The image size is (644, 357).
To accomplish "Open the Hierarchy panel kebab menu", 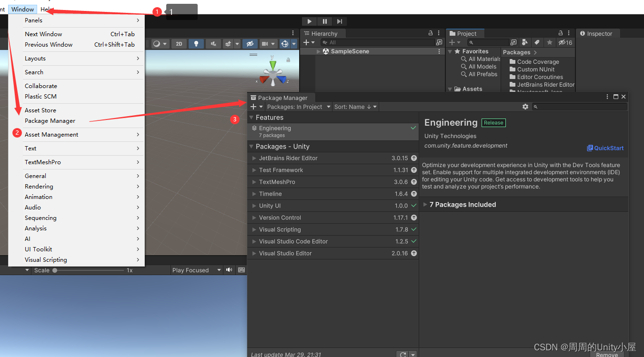I will (440, 33).
